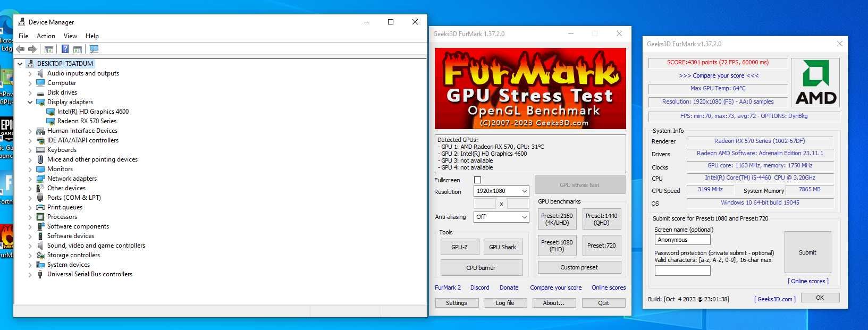Screen dimensions: 868x330
Task: Click the Radeon RX 570 Series adapter icon
Action: [x=50, y=121]
